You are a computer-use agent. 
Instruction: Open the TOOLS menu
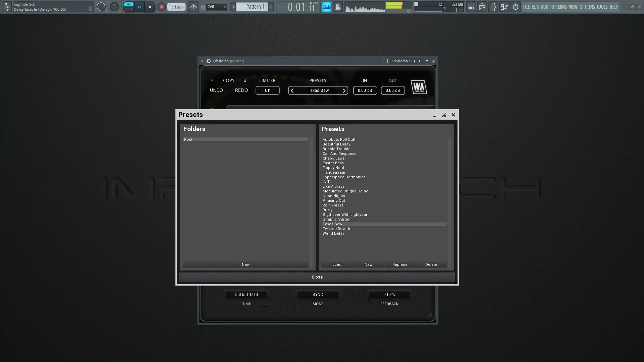(602, 7)
